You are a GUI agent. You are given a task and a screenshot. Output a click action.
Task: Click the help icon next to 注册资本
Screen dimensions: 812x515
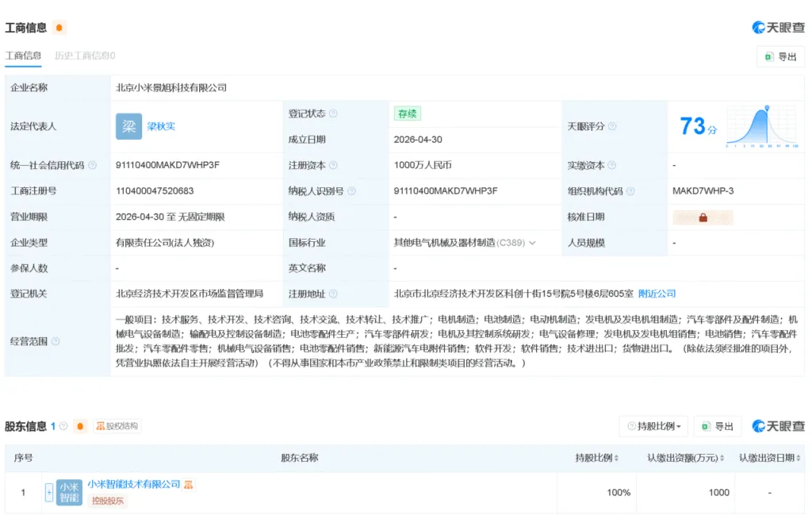(x=333, y=165)
